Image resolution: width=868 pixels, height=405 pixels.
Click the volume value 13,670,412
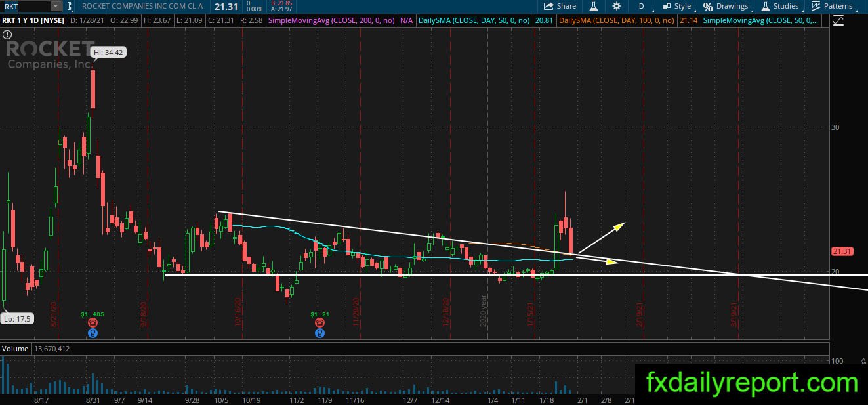(x=53, y=349)
